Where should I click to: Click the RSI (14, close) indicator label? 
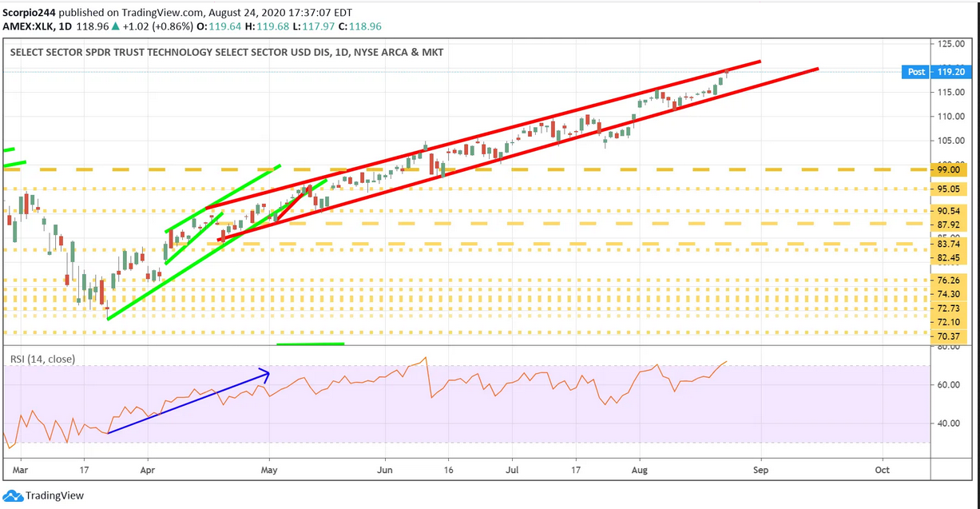[x=42, y=359]
